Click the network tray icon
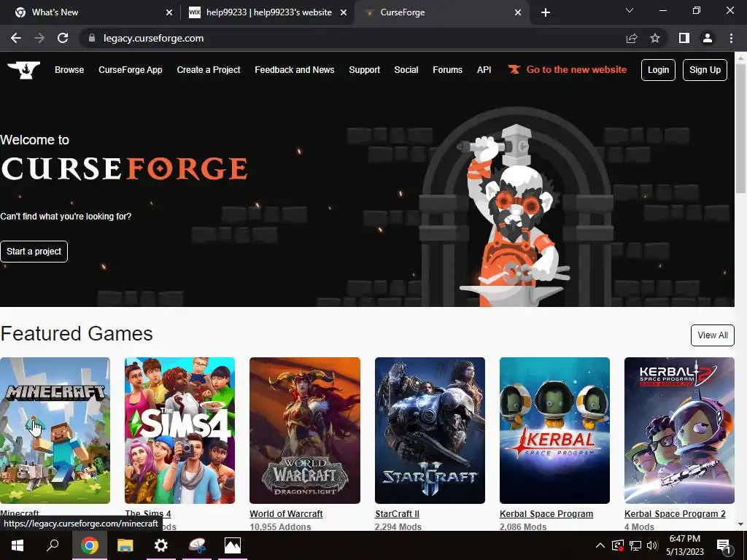This screenshot has width=747, height=560. [x=635, y=545]
